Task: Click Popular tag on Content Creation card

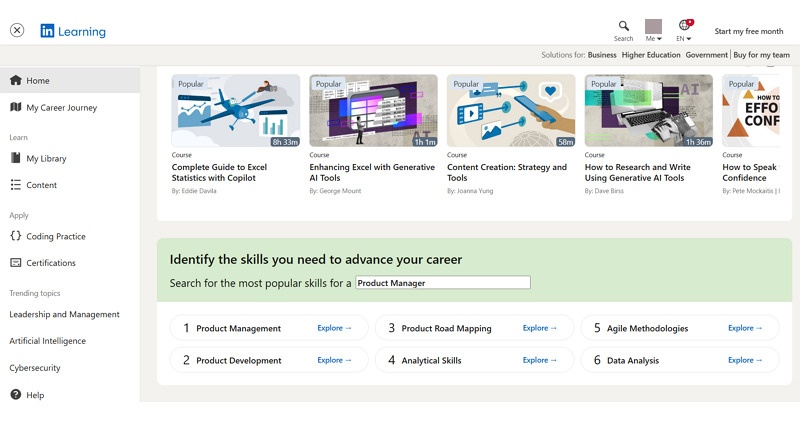Action: click(x=466, y=84)
